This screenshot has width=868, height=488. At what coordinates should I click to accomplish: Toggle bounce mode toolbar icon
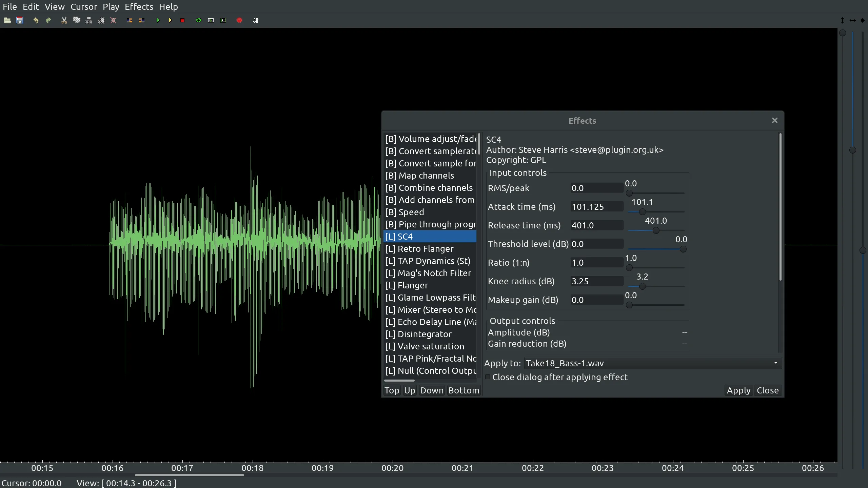click(223, 20)
